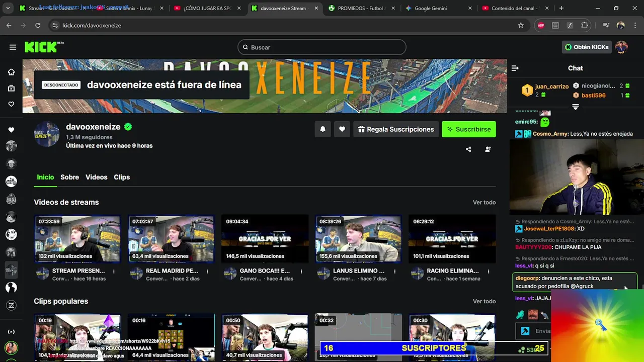Image resolution: width=644 pixels, height=362 pixels.
Task: Open Following via the outlined heart sidebar icon
Action: [11, 104]
